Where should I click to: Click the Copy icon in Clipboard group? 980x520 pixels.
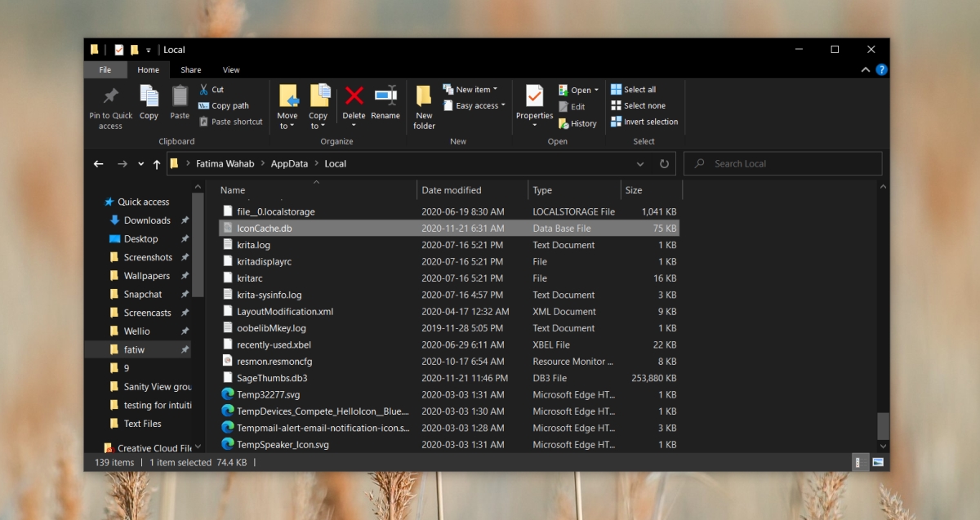point(149,96)
